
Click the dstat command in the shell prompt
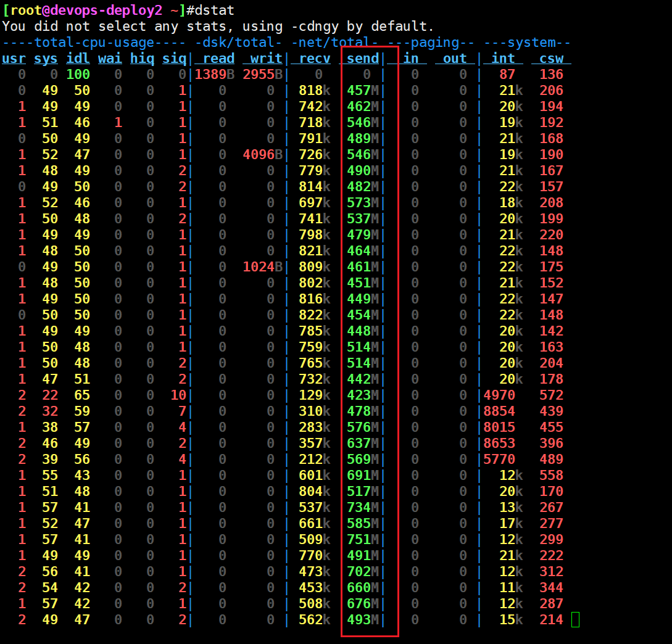coord(215,10)
